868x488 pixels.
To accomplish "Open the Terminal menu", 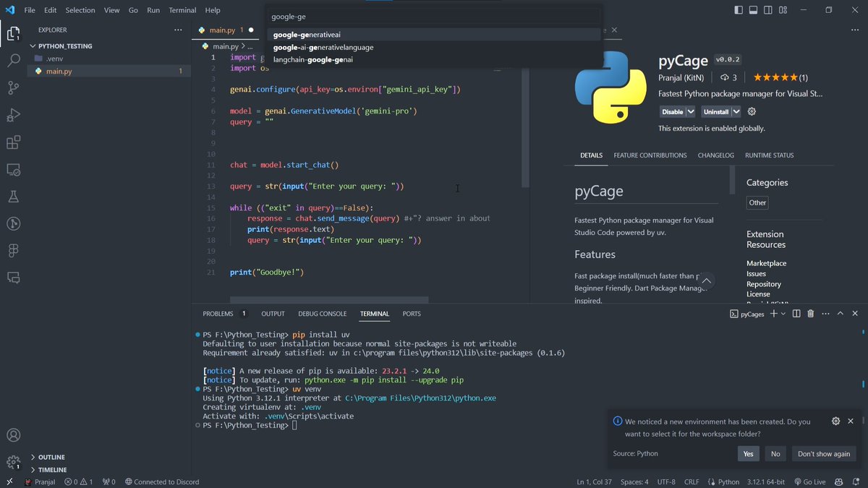I will pos(182,10).
